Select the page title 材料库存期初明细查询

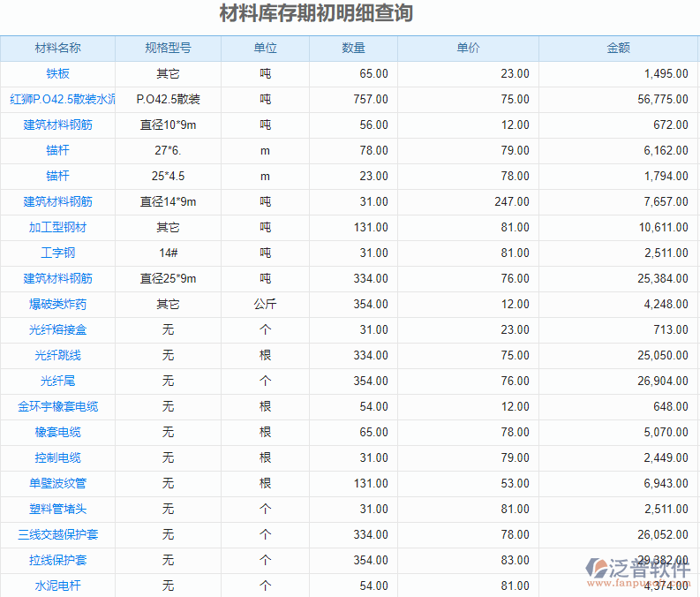pos(316,13)
